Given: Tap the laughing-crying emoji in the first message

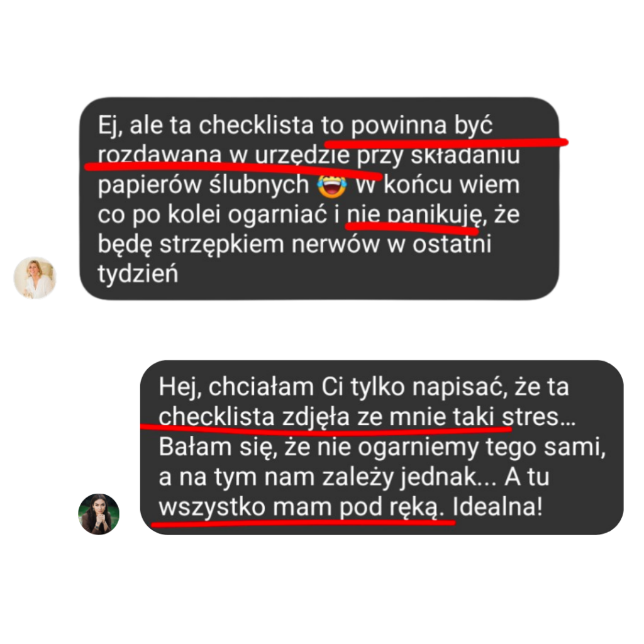Looking at the screenshot, I should point(332,186).
